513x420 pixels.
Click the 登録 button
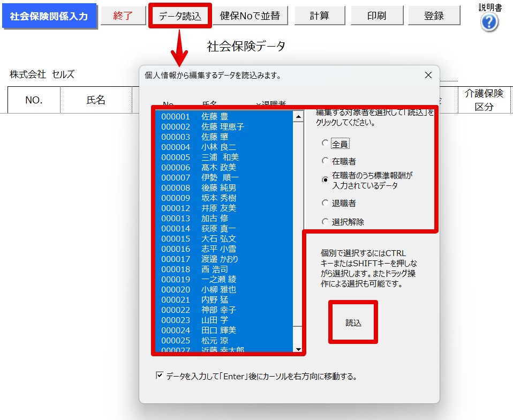point(434,16)
